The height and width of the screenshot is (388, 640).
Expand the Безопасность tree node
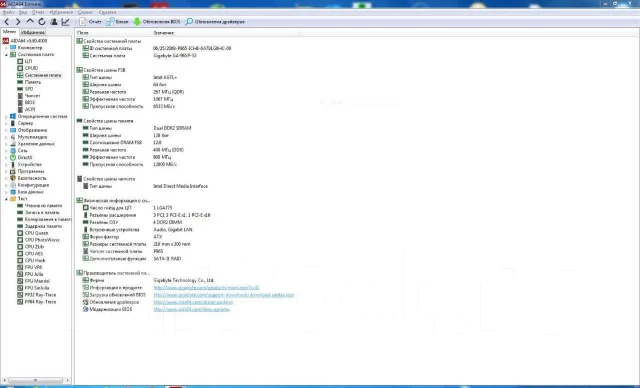(6, 178)
